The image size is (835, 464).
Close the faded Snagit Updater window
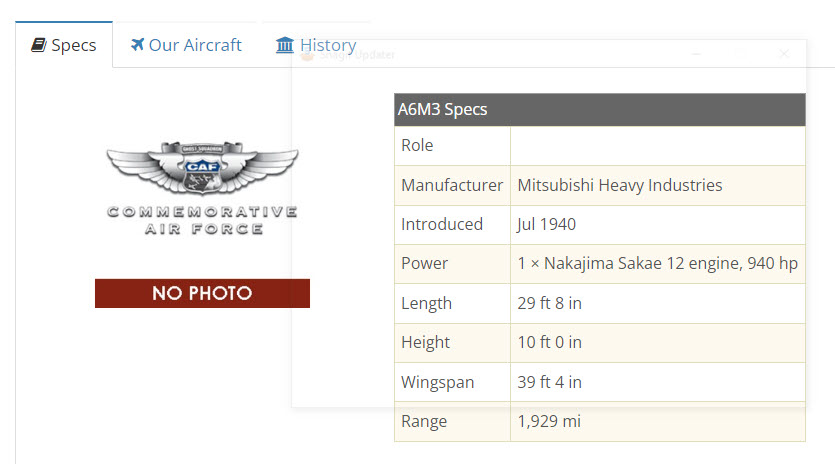(784, 54)
